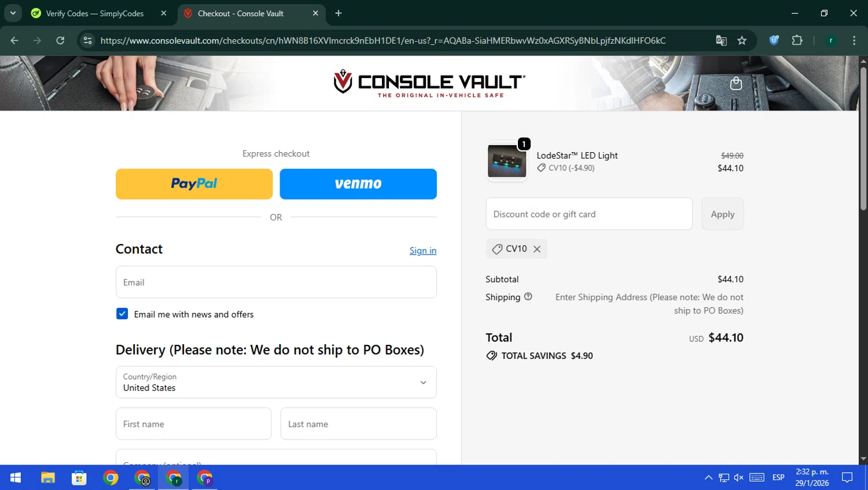Click the Console Vault logo
Viewport: 868px width, 490px height.
coord(429,83)
